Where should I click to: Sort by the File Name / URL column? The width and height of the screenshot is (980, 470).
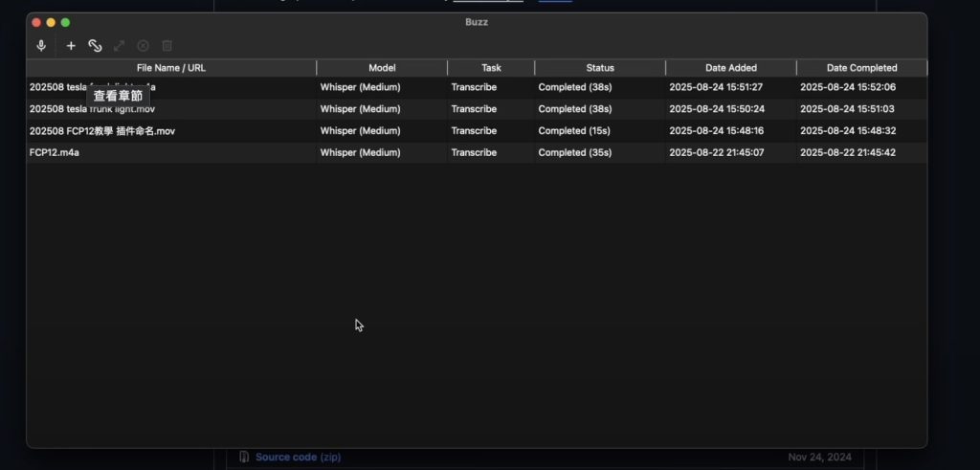[171, 68]
